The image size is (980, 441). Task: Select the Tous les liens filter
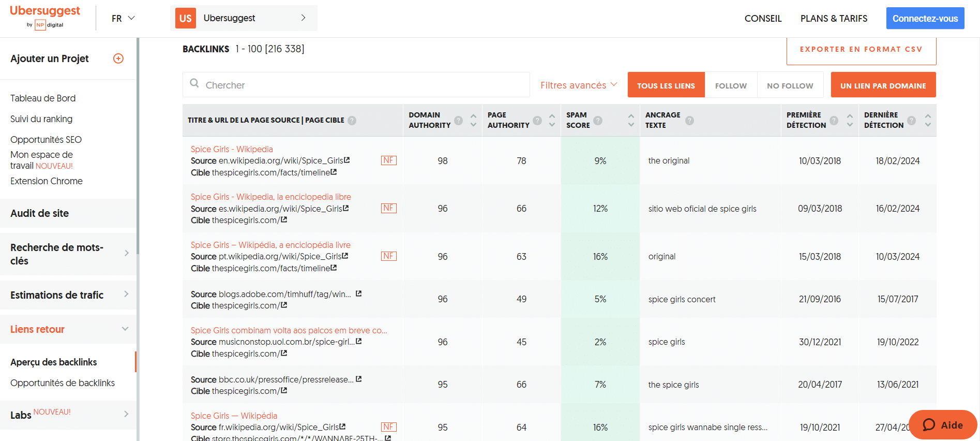pos(666,85)
